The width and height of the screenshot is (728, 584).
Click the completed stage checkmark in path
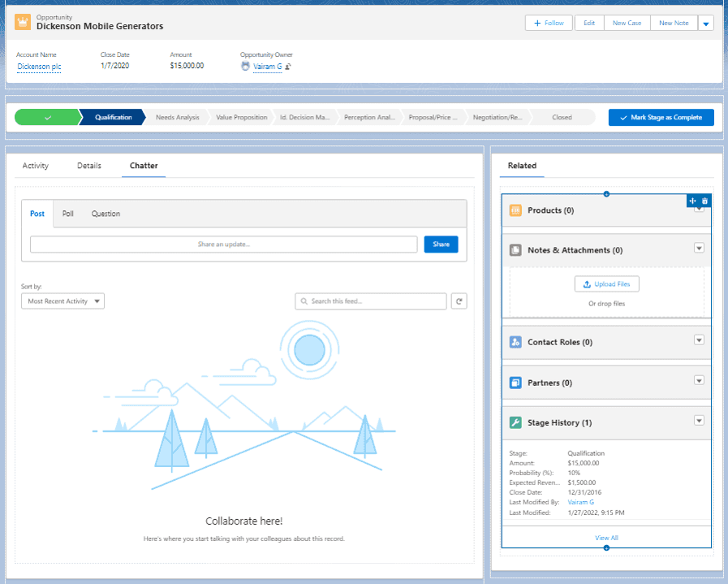[47, 118]
